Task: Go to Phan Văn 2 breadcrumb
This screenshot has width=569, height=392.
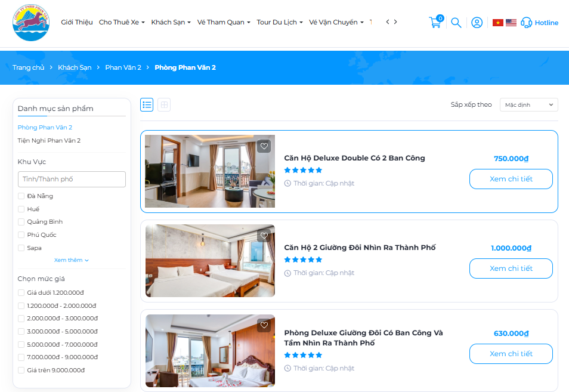Action: pos(123,67)
